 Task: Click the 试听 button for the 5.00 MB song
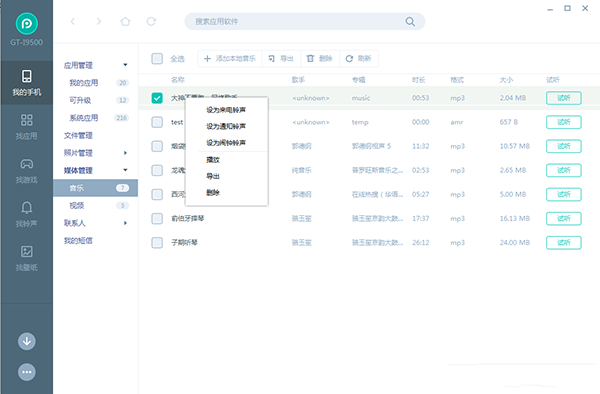tap(564, 194)
